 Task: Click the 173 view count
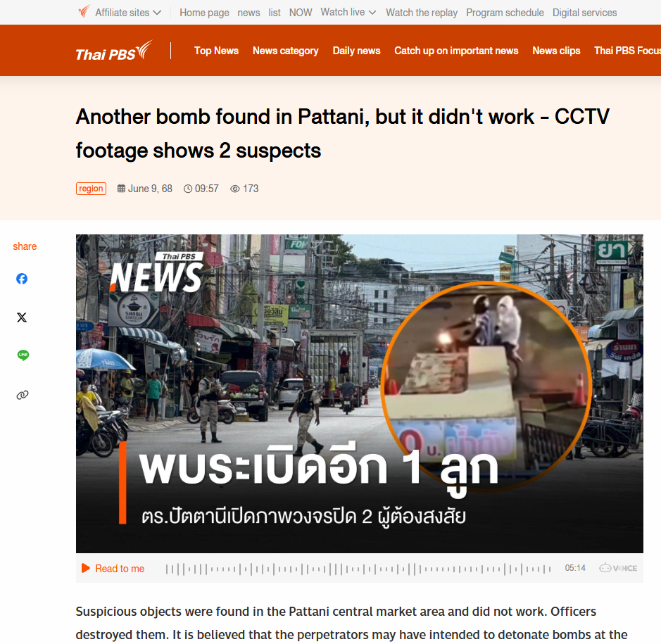[x=251, y=189]
